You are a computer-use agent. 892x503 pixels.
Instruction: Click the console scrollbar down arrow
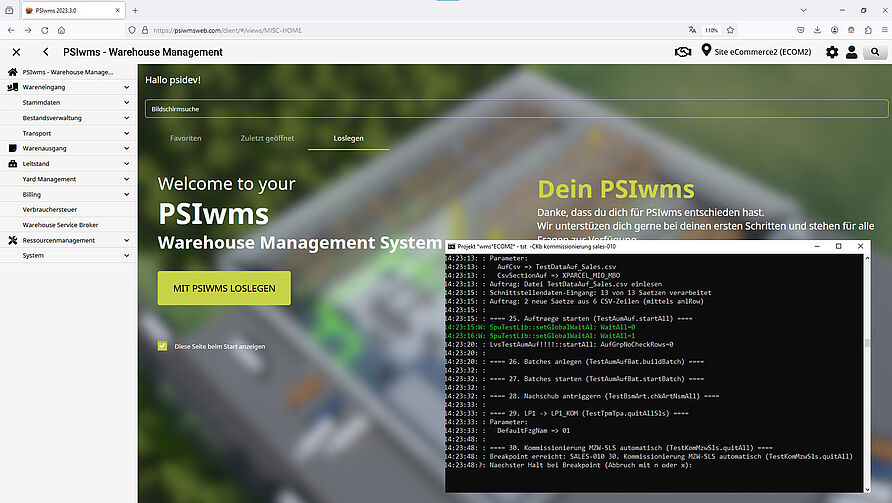click(x=867, y=489)
